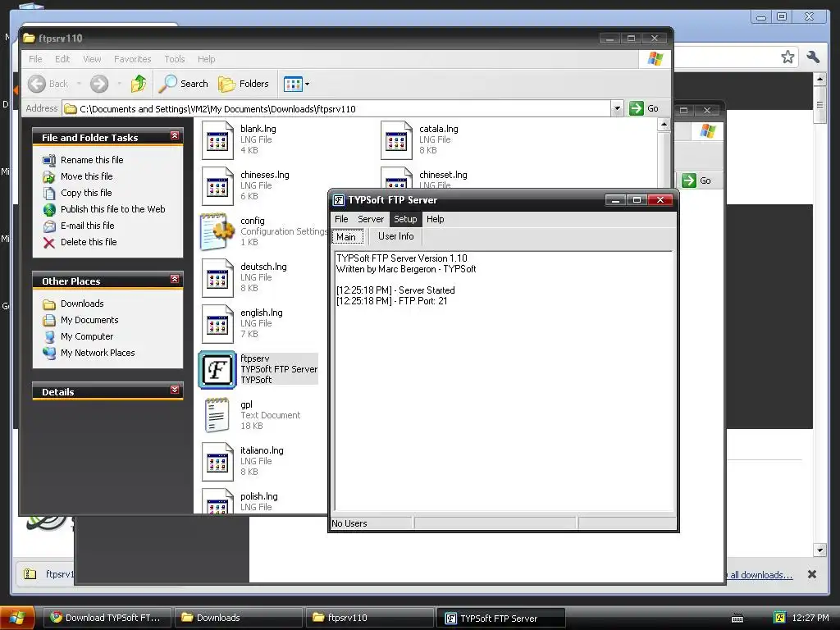This screenshot has height=630, width=840.
Task: Click the Forward arrow icon in Explorer
Action: click(x=99, y=84)
